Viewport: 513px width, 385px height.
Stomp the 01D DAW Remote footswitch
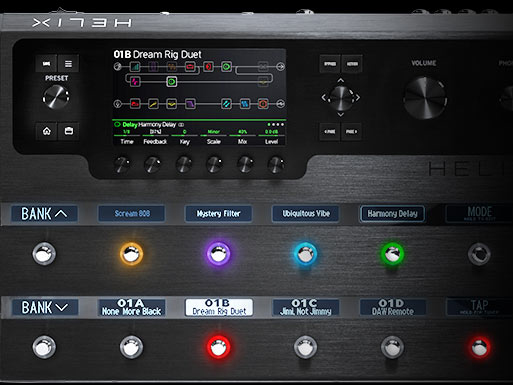tap(392, 347)
